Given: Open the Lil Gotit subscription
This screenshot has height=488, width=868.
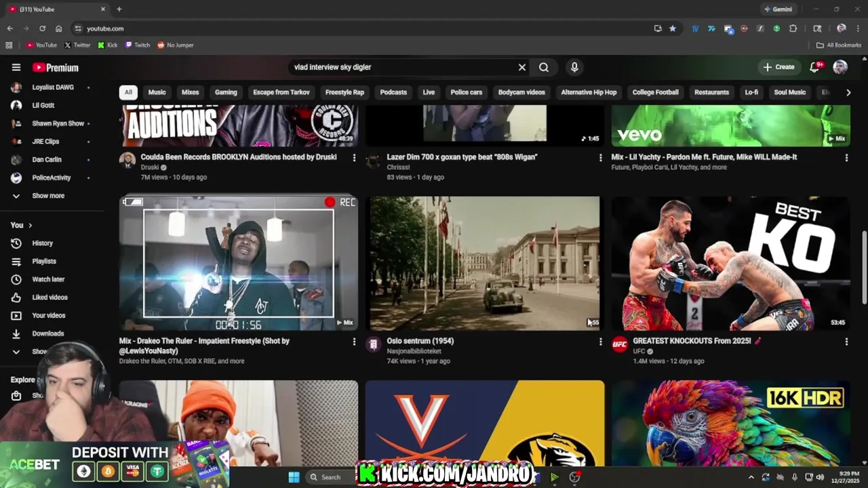Looking at the screenshot, I should point(43,105).
